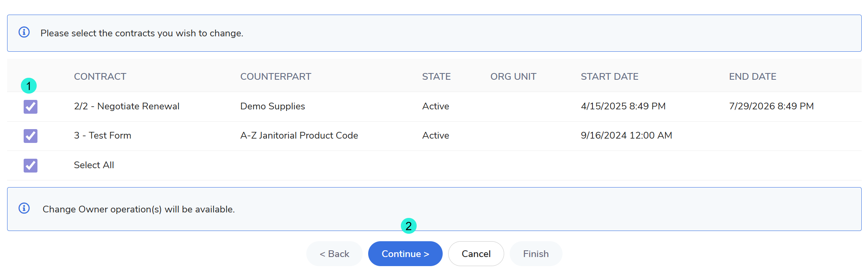Click the step 1 teal marker badge
The image size is (868, 274).
click(29, 86)
